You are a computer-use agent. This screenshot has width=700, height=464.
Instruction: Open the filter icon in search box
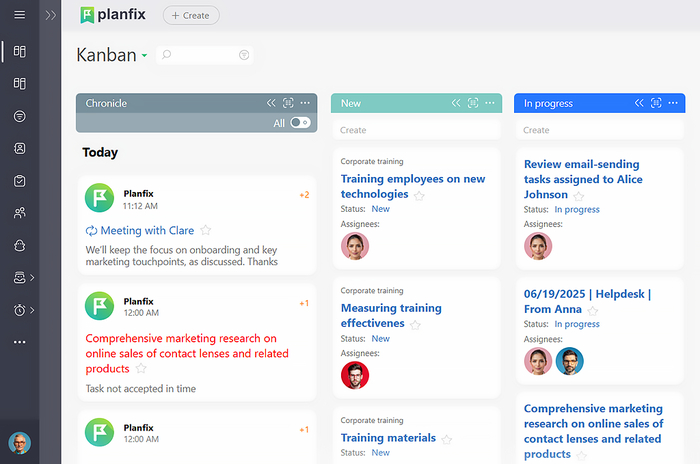pyautogui.click(x=244, y=55)
